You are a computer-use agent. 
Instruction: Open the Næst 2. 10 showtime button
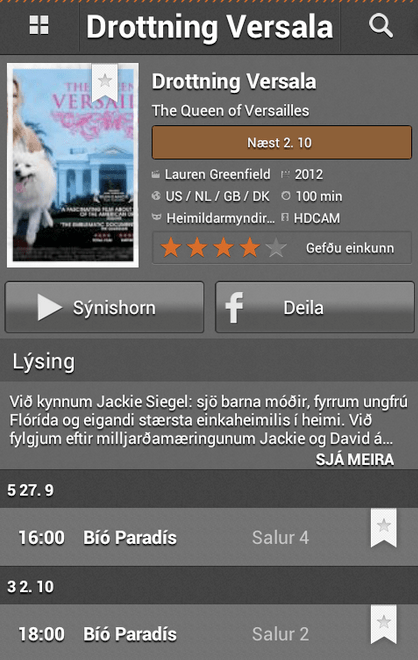click(282, 143)
